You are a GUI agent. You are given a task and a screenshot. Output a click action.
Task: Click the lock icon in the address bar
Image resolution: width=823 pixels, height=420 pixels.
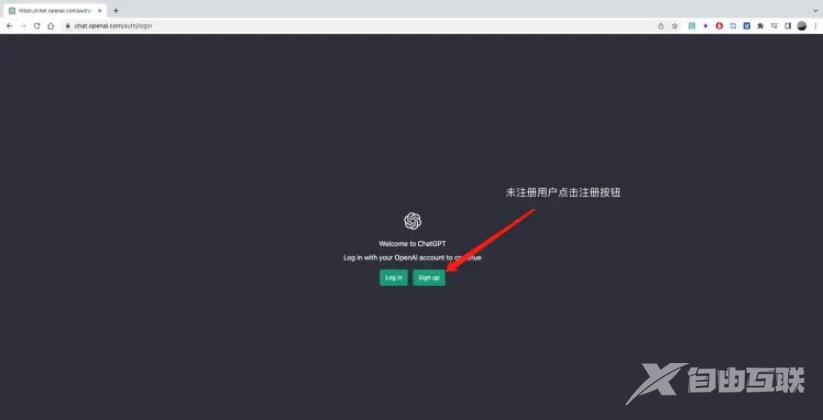point(68,26)
